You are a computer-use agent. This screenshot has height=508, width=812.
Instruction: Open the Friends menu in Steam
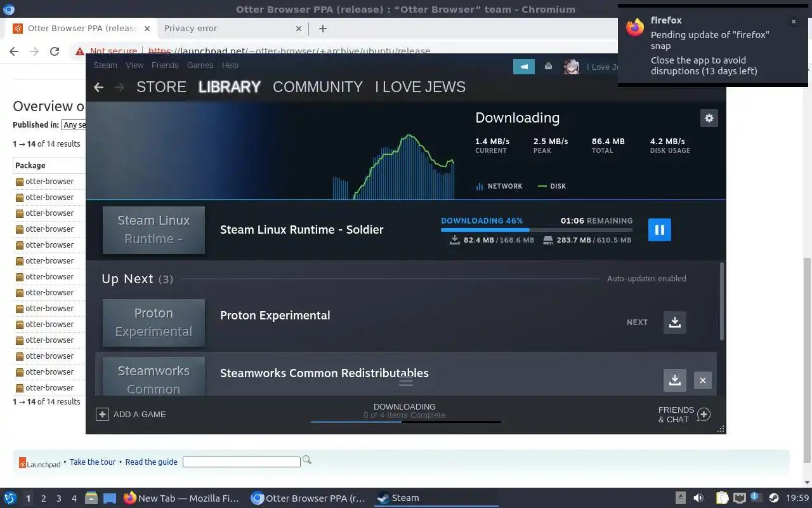(x=165, y=65)
